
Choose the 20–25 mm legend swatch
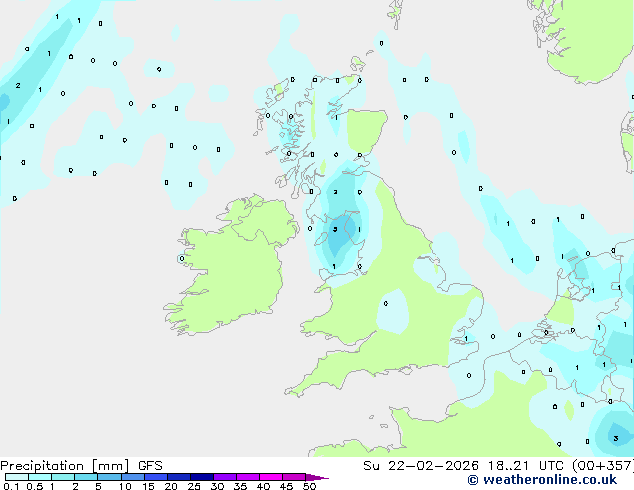[179, 477]
